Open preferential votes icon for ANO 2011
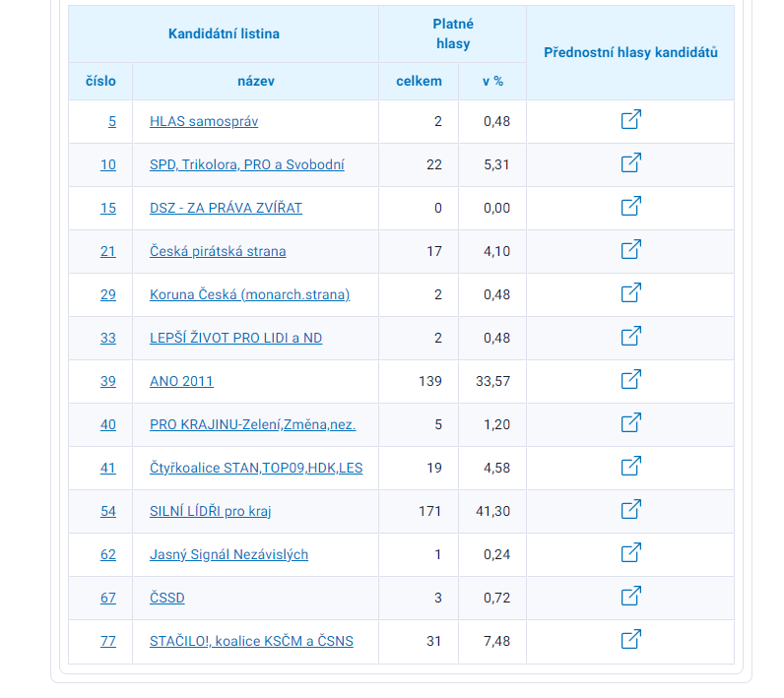Image resolution: width=784 pixels, height=698 pixels. (630, 380)
